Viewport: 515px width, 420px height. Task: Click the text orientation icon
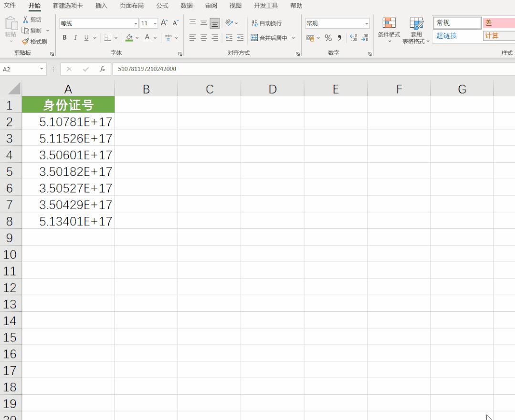coord(229,22)
